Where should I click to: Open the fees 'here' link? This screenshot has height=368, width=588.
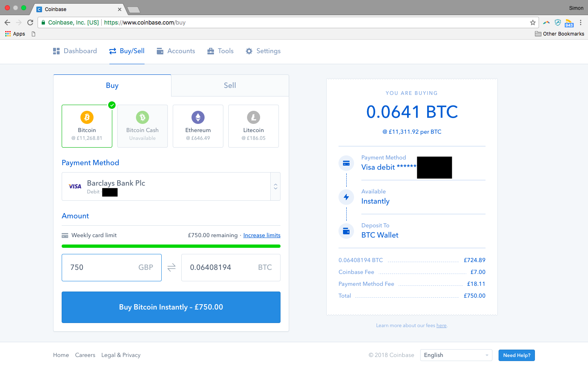pyautogui.click(x=441, y=325)
